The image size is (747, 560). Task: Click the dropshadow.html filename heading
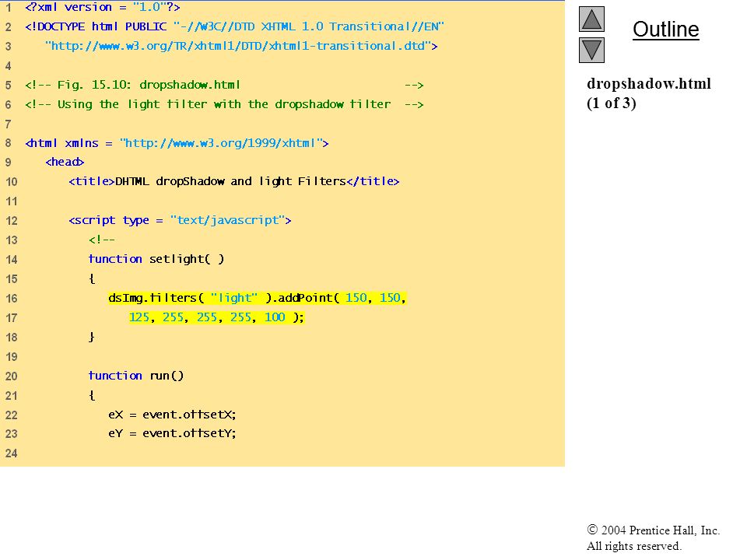point(648,84)
